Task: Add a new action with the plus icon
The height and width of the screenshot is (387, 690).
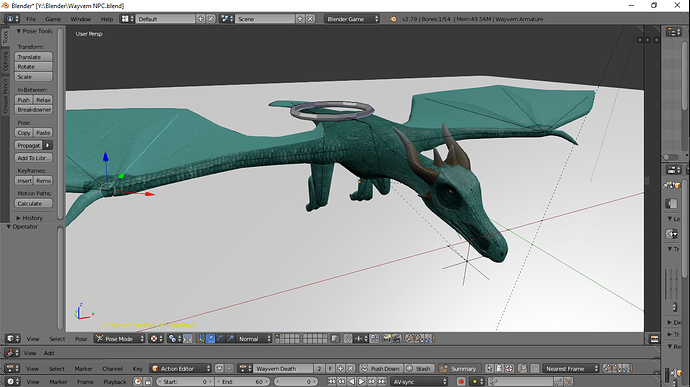Action: pyautogui.click(x=340, y=369)
